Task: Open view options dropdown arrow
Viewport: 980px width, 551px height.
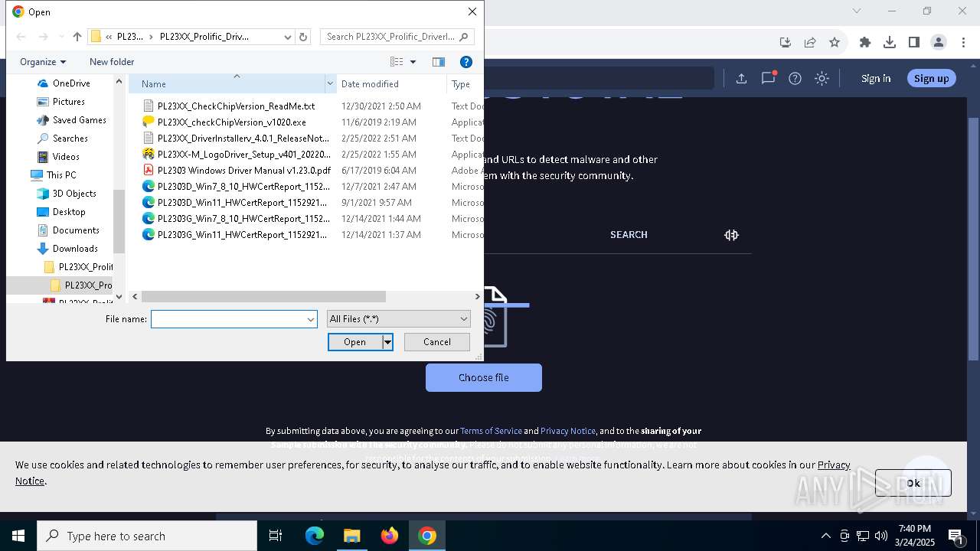Action: 413,62
